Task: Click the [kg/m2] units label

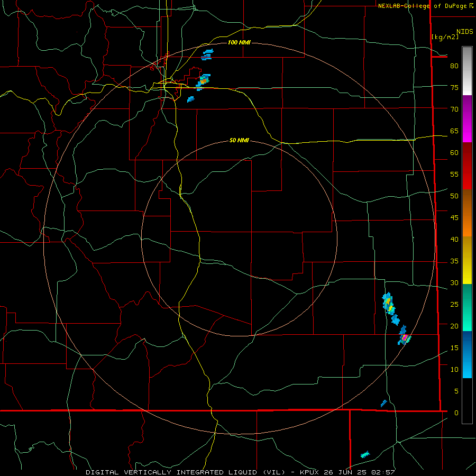Action: pos(445,37)
